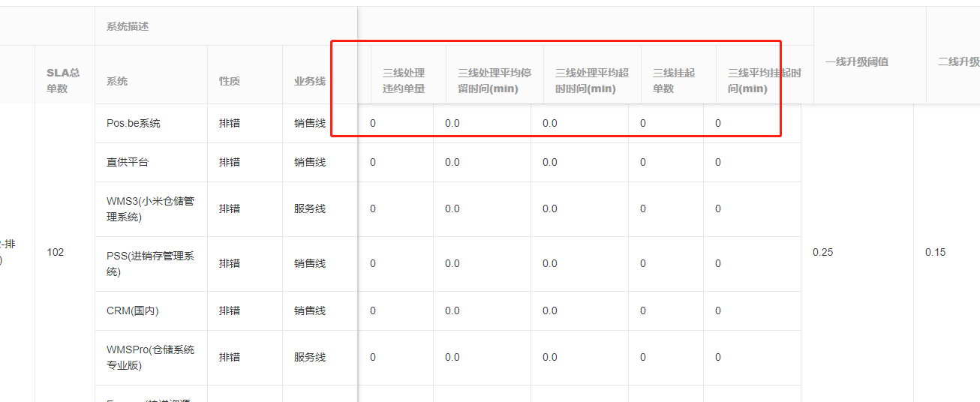Click 三线处理违约单量 value in 直供平台 row
This screenshot has height=402, width=980.
pyautogui.click(x=373, y=162)
